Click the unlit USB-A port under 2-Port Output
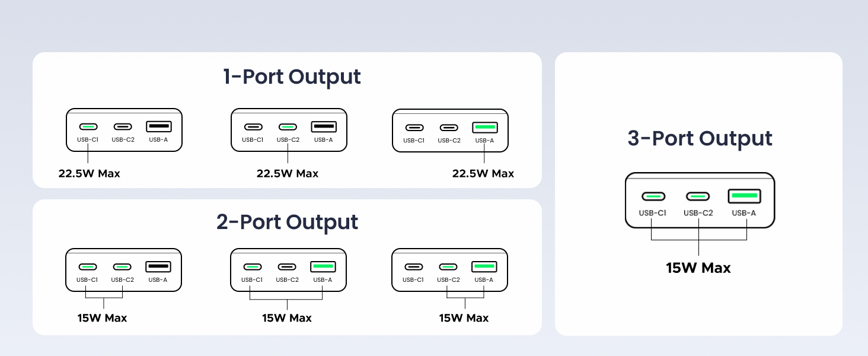The width and height of the screenshot is (868, 356). (x=158, y=266)
